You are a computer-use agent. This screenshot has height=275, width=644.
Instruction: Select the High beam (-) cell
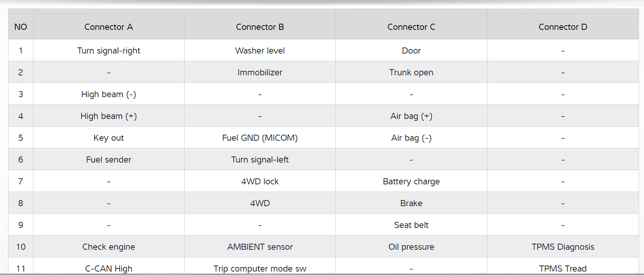(x=108, y=94)
